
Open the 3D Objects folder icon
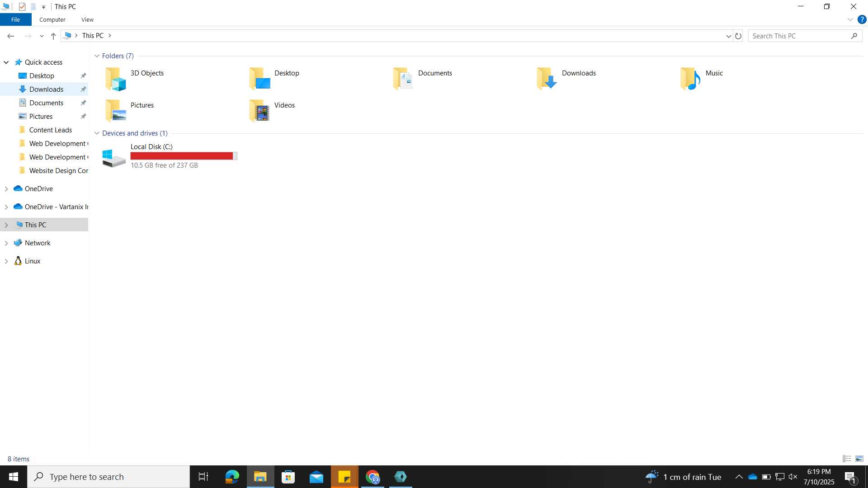click(x=115, y=79)
